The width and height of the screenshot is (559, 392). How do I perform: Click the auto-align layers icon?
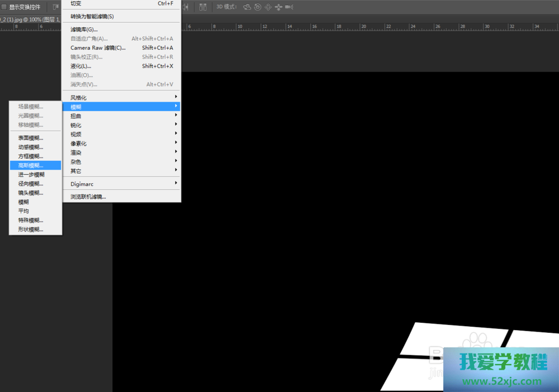pyautogui.click(x=203, y=7)
